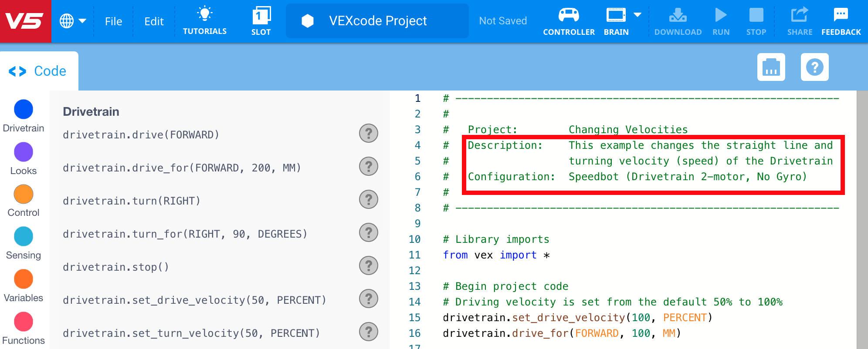
Task: Open the Tutorials panel
Action: pos(204,20)
